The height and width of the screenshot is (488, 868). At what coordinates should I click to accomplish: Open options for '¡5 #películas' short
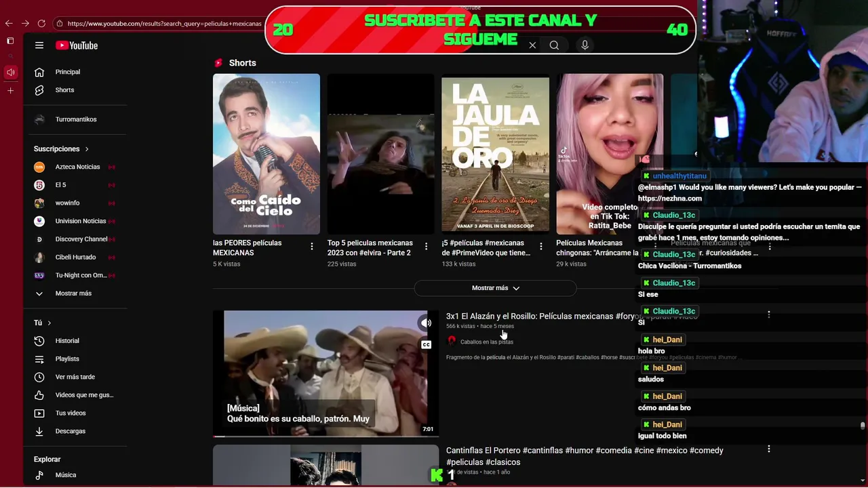click(x=540, y=246)
